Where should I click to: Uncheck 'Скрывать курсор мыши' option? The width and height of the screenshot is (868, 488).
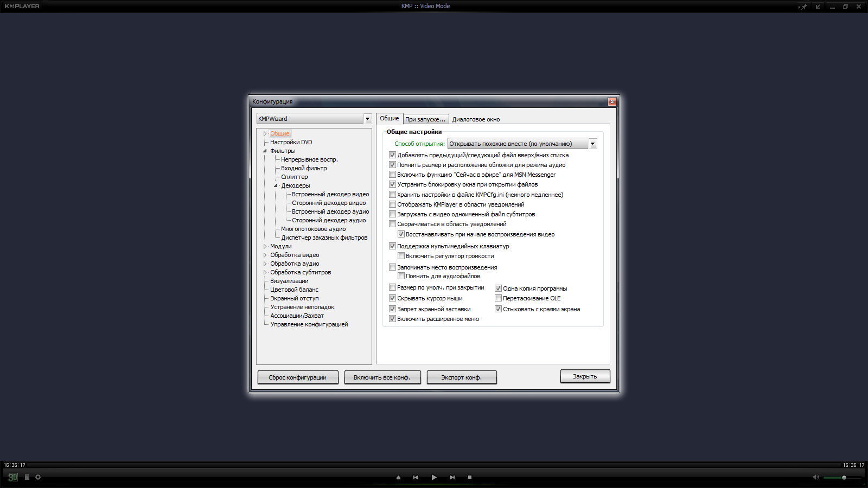pos(392,298)
